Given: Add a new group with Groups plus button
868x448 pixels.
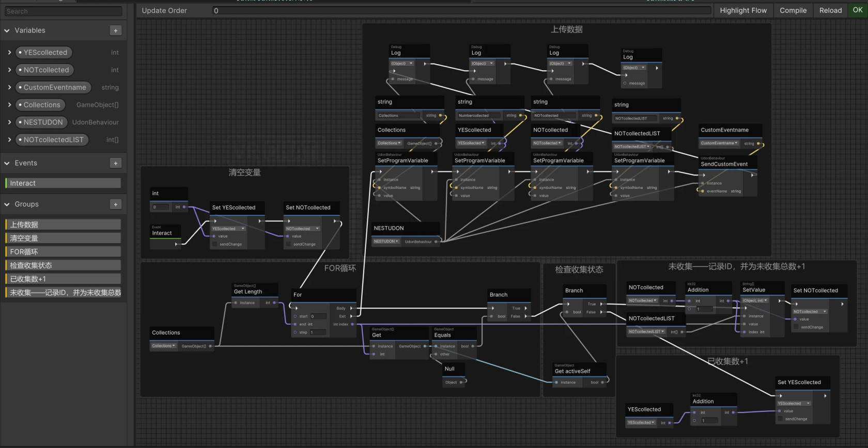Looking at the screenshot, I should coord(116,204).
